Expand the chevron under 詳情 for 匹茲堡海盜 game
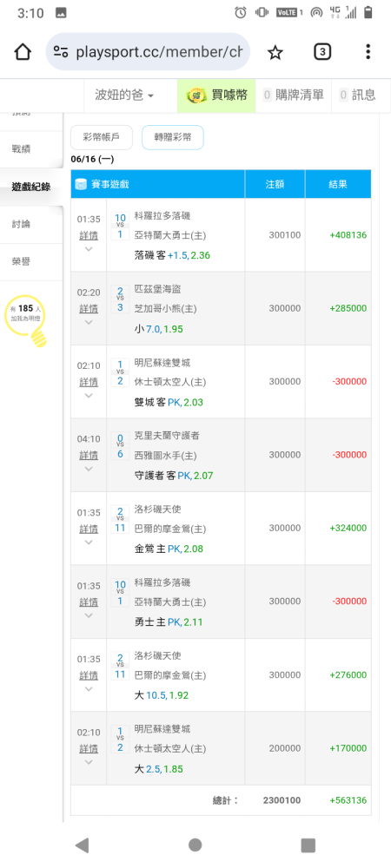This screenshot has width=391, height=868. coord(89,322)
